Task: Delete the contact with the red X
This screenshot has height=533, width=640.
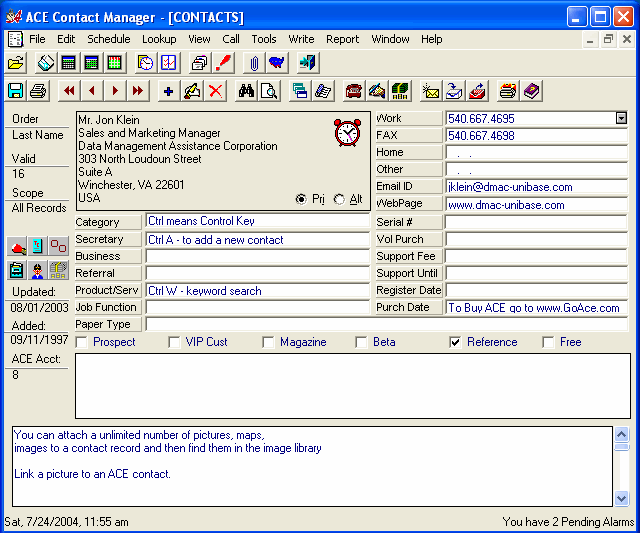Action: point(216,91)
